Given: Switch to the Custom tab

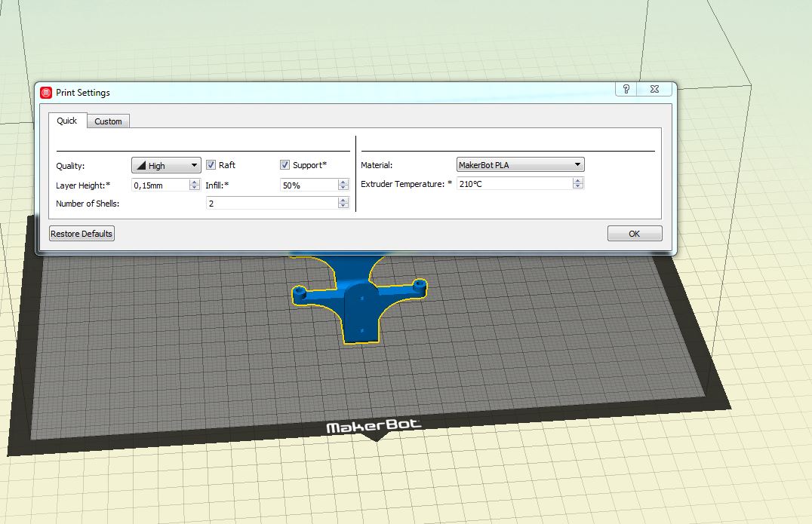Looking at the screenshot, I should tap(108, 121).
